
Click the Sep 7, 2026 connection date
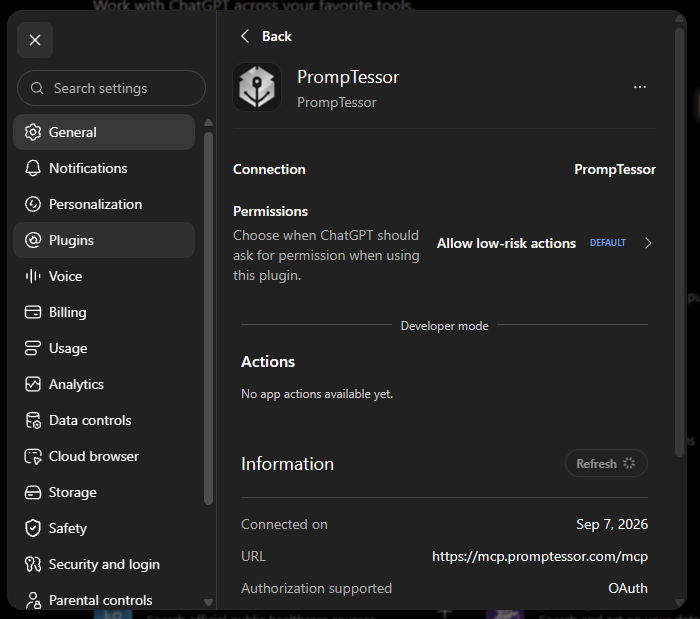point(612,524)
